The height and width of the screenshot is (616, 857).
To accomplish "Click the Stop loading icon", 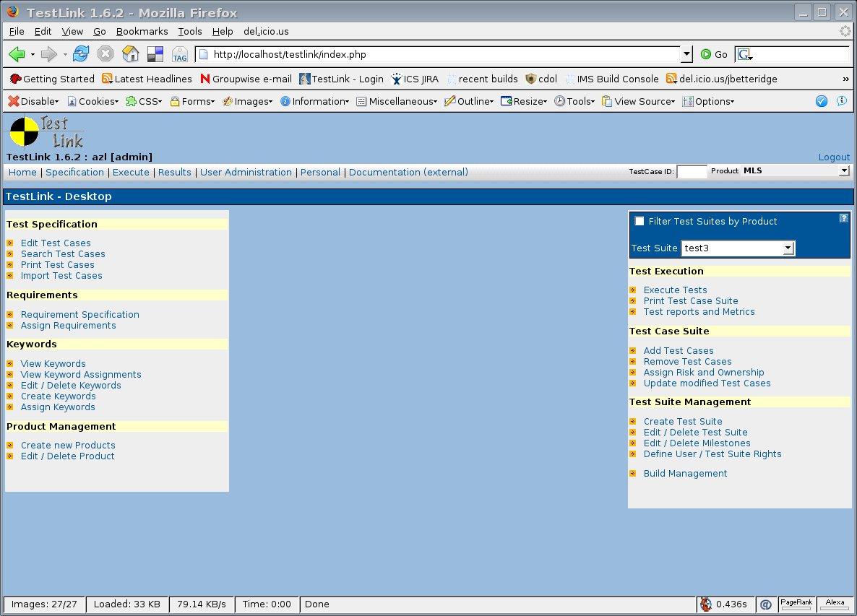I will (x=105, y=53).
